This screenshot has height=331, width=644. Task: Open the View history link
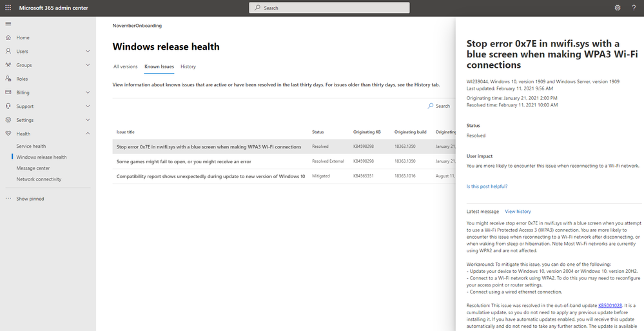[x=518, y=212]
